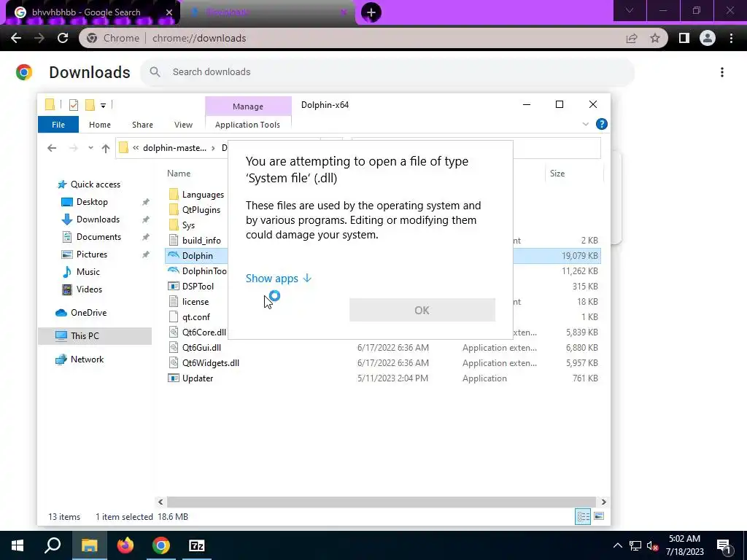747x560 pixels.
Task: Click File Explorer taskbar icon
Action: click(89, 545)
